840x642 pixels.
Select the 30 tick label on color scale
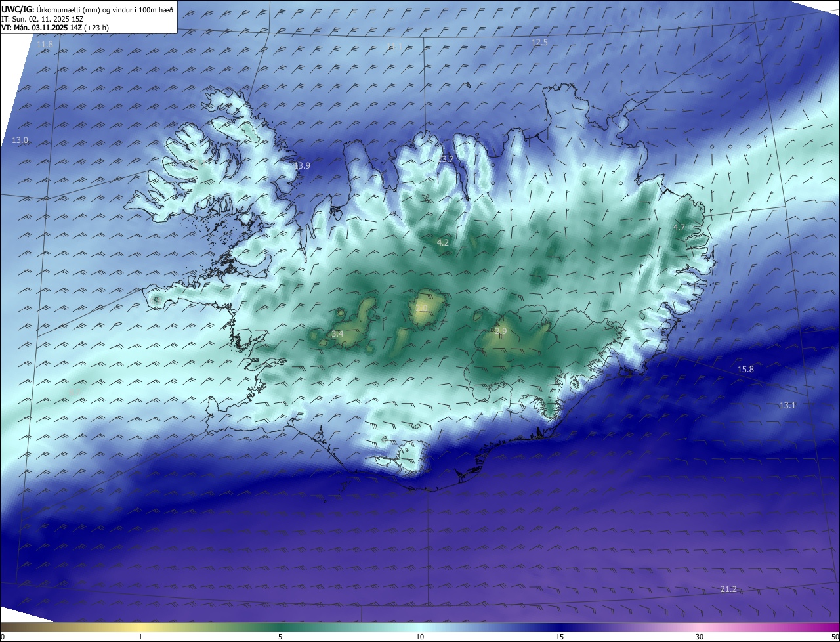pyautogui.click(x=700, y=637)
